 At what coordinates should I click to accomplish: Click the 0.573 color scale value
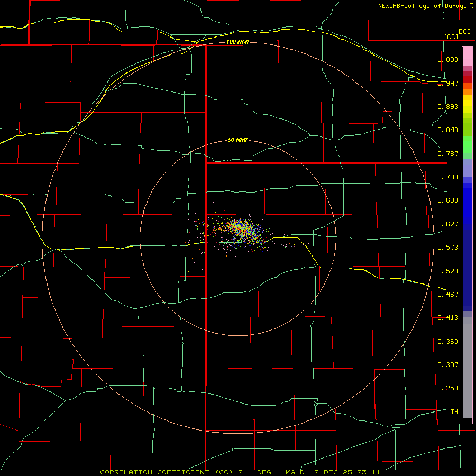point(448,248)
